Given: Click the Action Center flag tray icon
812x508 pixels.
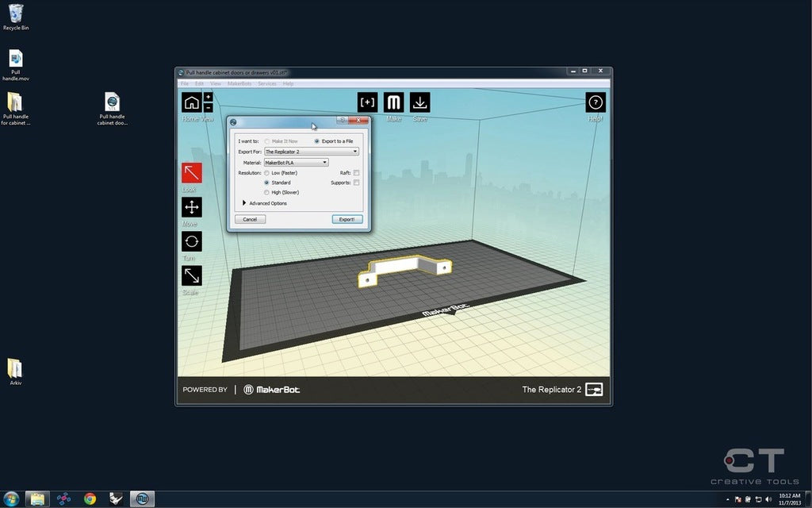Looking at the screenshot, I should (738, 499).
